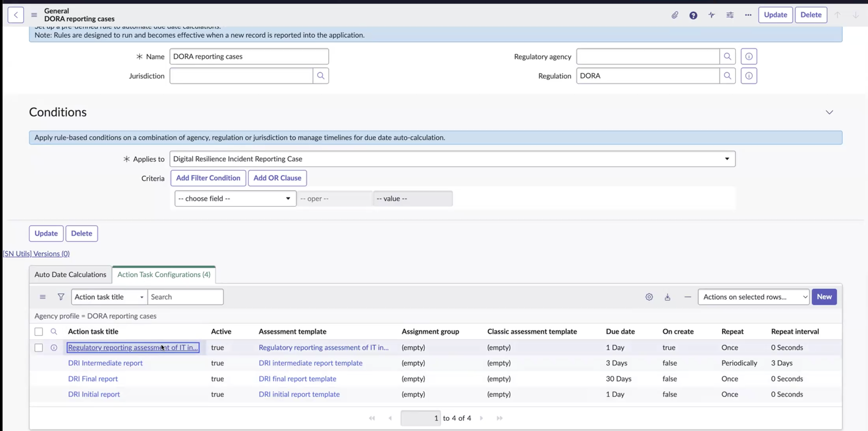
Task: Open the activity stream icon in header
Action: tap(711, 15)
